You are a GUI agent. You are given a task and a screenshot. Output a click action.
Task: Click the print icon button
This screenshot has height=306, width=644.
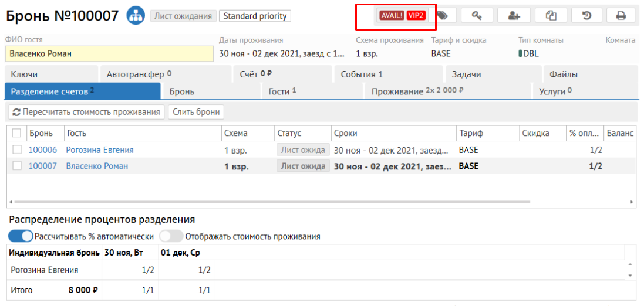point(621,16)
